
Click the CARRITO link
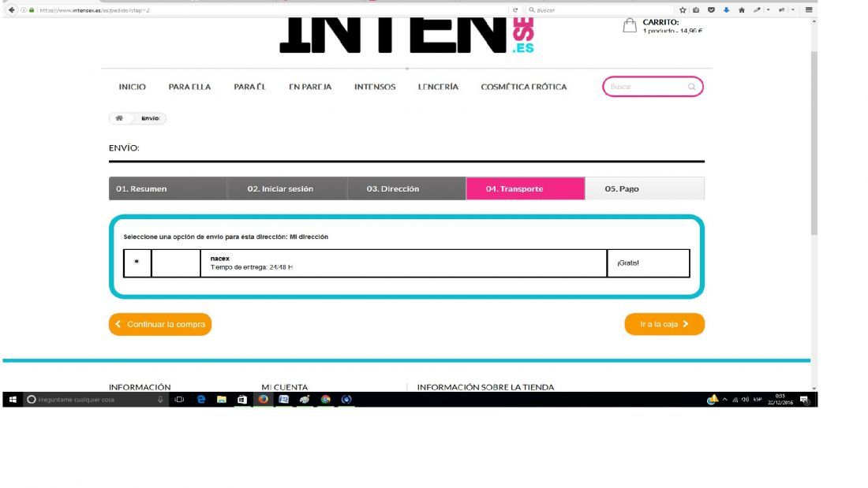point(660,23)
